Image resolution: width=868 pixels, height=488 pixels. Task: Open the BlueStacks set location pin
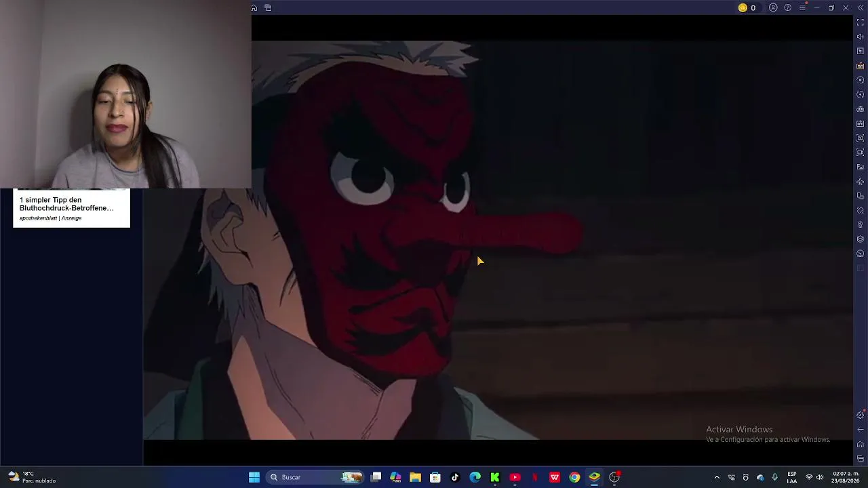(861, 224)
